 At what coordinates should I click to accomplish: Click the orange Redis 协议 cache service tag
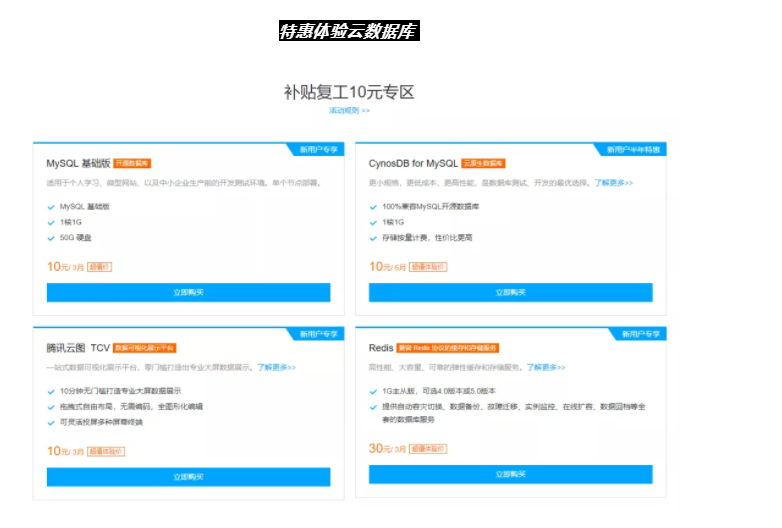click(x=448, y=348)
